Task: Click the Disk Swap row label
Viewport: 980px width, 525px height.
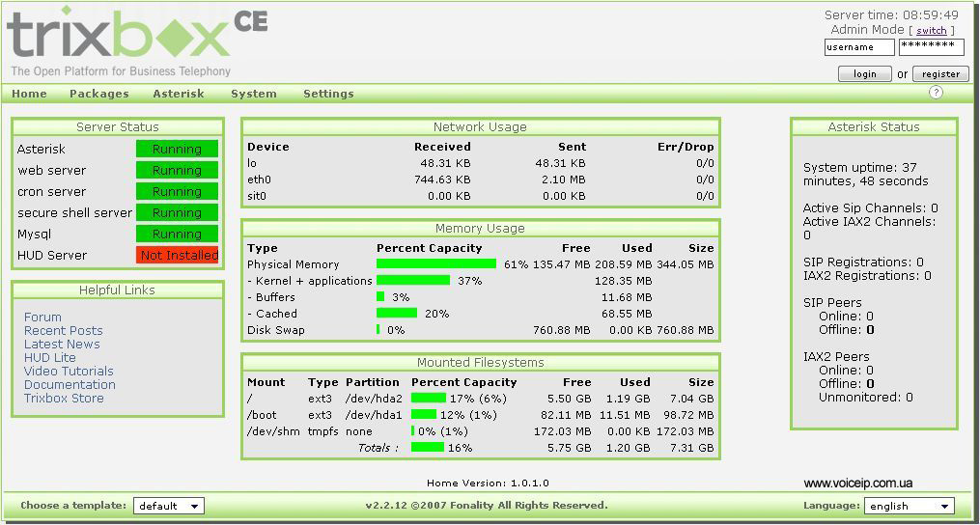Action: 275,329
